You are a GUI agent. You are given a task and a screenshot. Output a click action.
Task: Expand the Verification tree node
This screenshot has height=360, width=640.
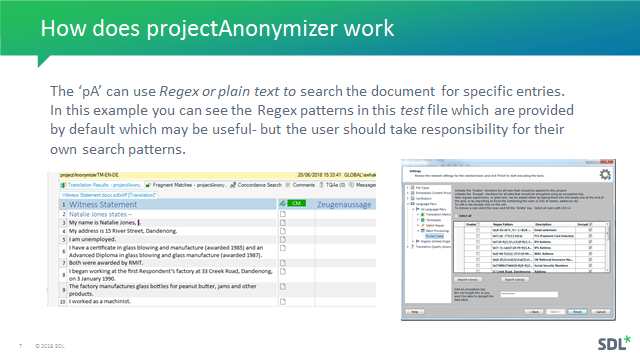click(x=407, y=198)
